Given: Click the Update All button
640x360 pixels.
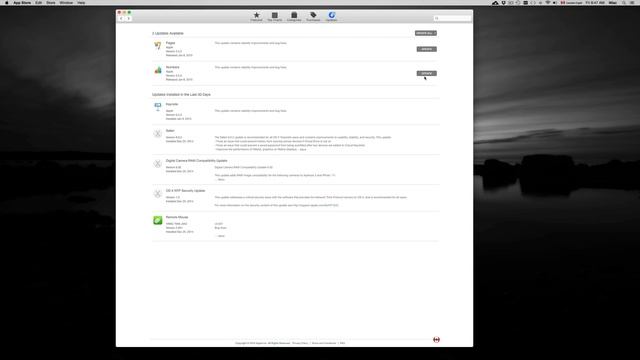Looking at the screenshot, I should (x=426, y=33).
